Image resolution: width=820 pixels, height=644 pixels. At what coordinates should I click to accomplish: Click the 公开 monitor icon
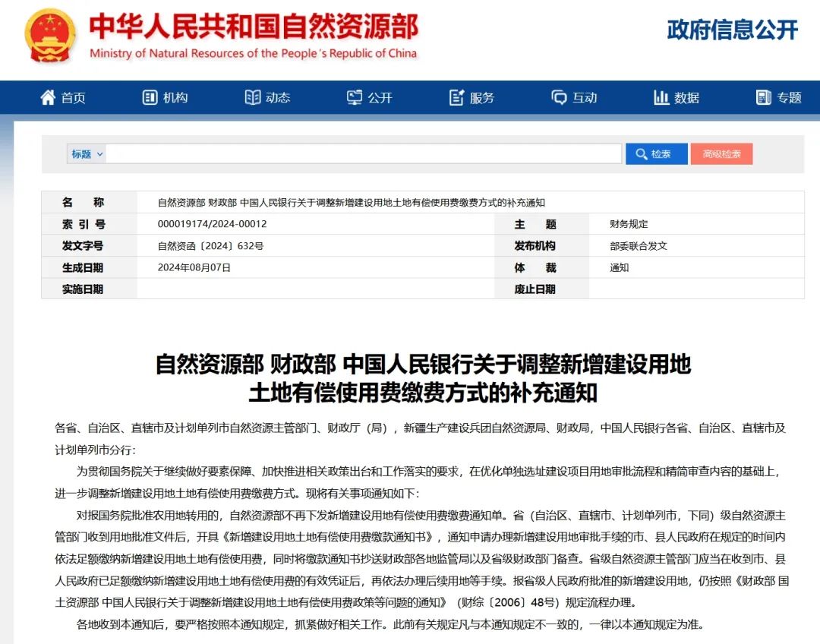355,97
